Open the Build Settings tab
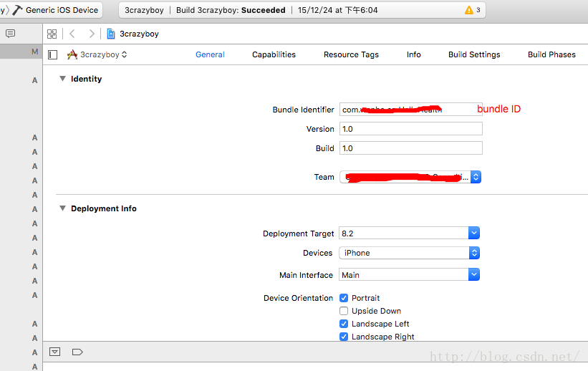This screenshot has height=371, width=588. [474, 54]
